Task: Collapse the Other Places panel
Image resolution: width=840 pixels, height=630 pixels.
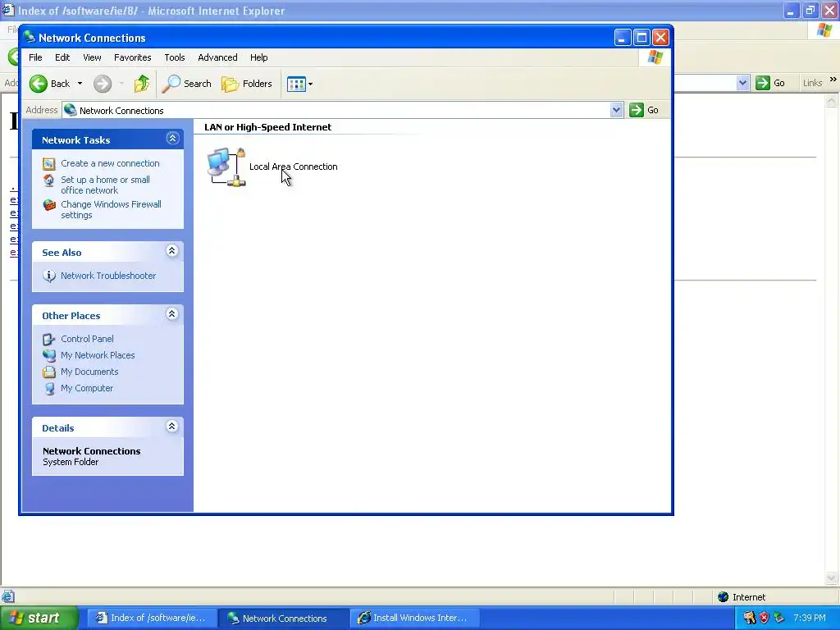Action: (x=172, y=314)
